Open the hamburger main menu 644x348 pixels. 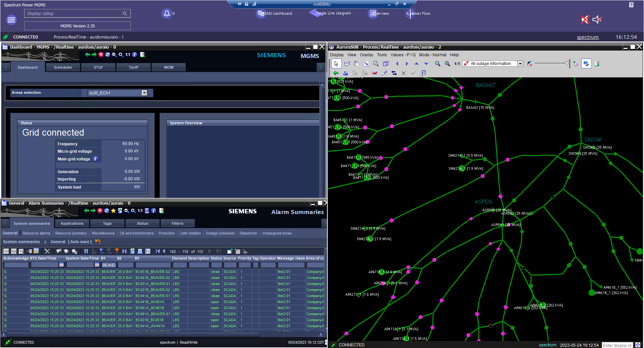coord(11,20)
